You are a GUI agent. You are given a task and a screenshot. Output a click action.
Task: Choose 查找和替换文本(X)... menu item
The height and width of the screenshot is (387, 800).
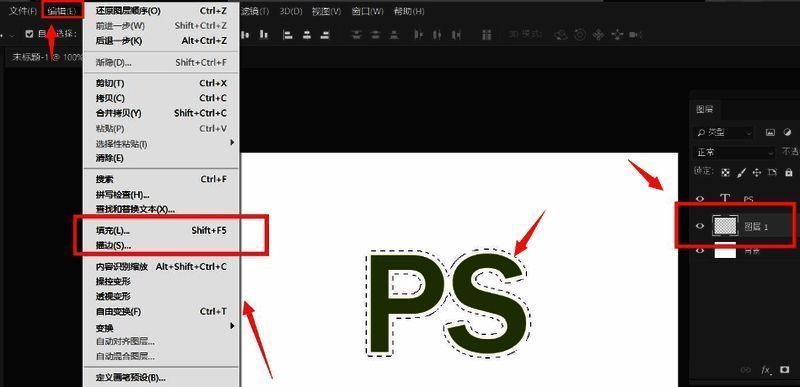click(x=161, y=209)
